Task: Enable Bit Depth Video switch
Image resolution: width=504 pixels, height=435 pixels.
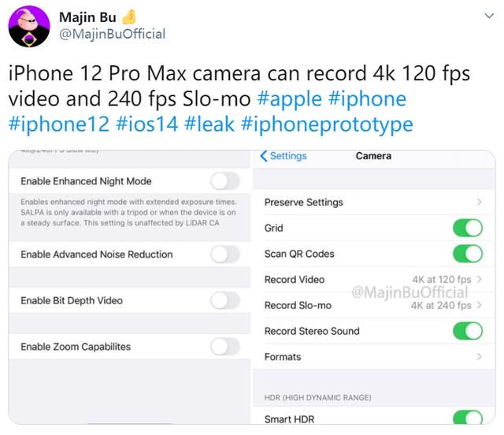Action: tap(225, 300)
